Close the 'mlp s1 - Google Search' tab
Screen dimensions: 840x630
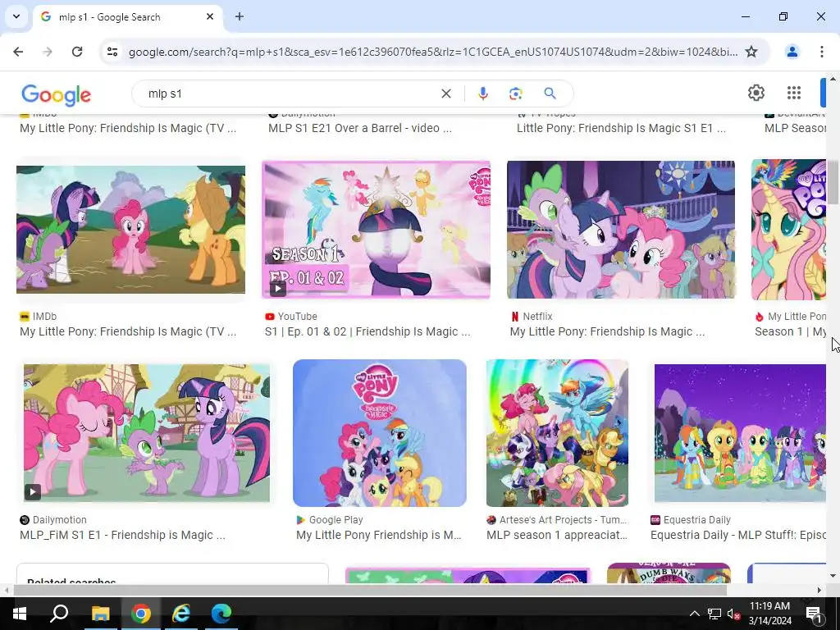pyautogui.click(x=210, y=16)
